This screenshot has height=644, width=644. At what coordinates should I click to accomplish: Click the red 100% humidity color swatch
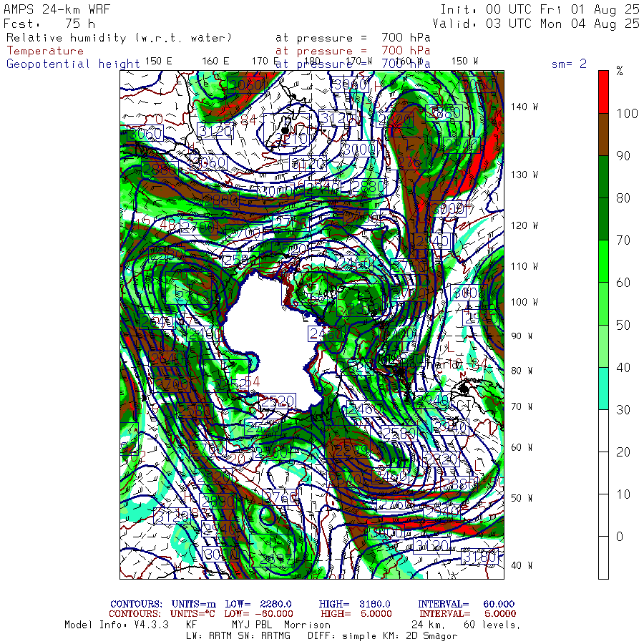pos(603,92)
